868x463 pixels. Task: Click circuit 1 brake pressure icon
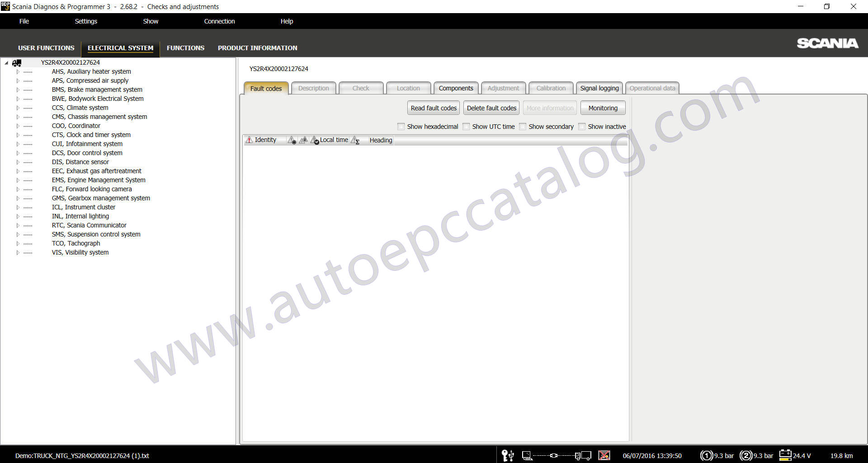706,455
